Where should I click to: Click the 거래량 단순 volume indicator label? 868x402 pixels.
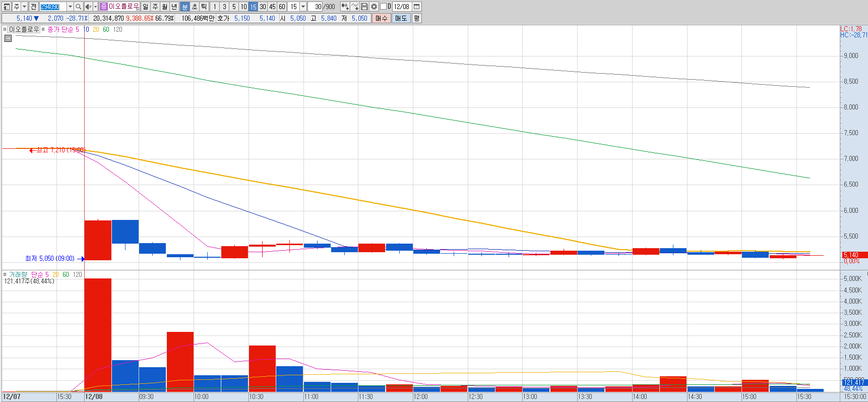(x=26, y=274)
